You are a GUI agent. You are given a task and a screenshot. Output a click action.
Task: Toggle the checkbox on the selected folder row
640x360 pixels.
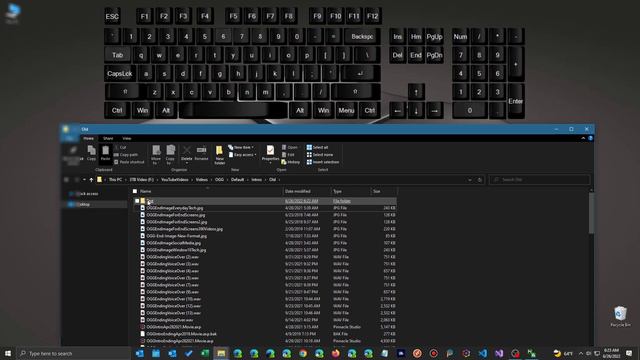coord(137,201)
